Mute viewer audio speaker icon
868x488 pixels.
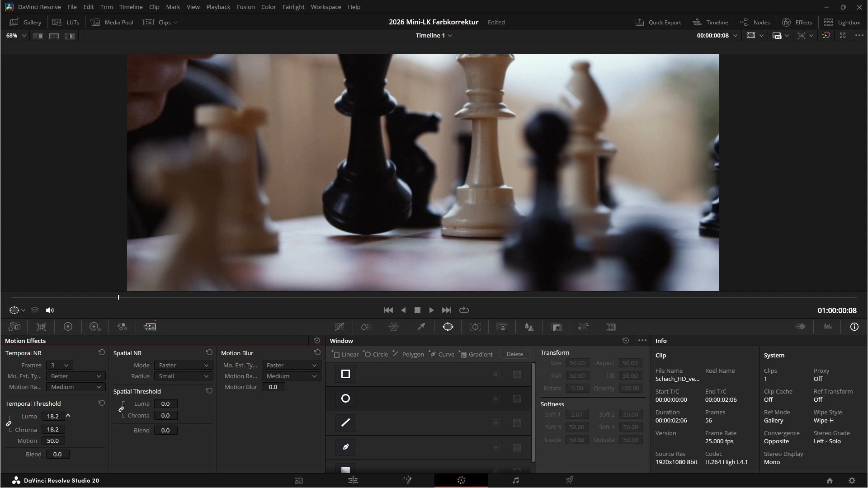(x=50, y=310)
